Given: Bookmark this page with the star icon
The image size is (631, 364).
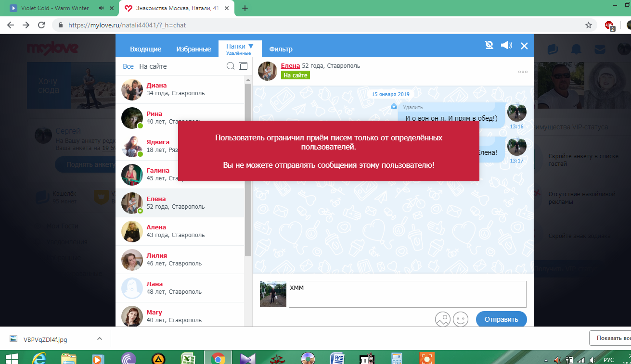Looking at the screenshot, I should [x=588, y=25].
